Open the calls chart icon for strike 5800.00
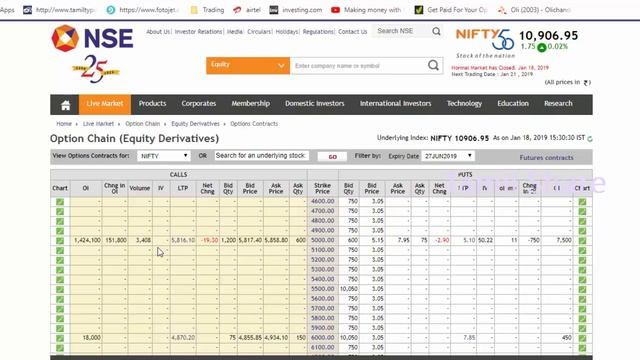The image size is (640, 360). [x=60, y=318]
